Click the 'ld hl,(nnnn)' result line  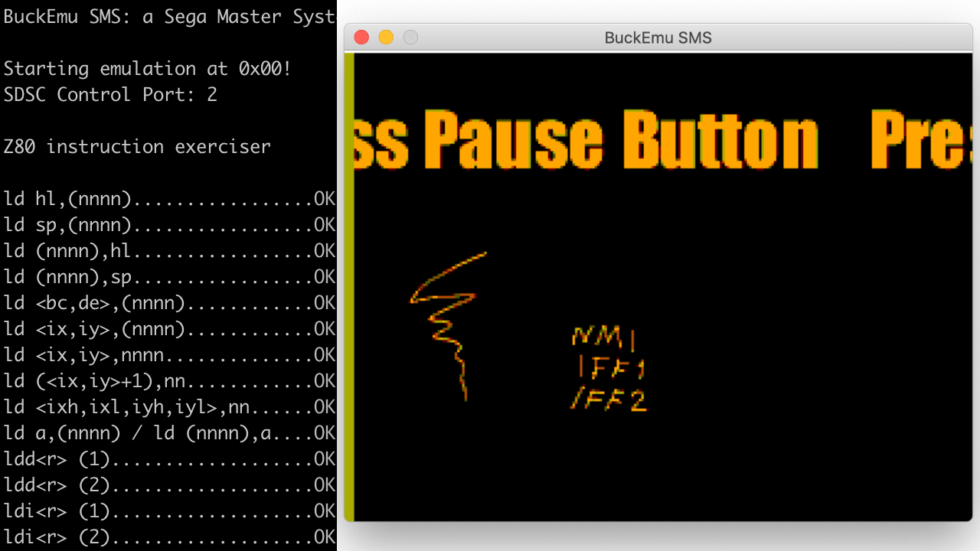click(168, 199)
